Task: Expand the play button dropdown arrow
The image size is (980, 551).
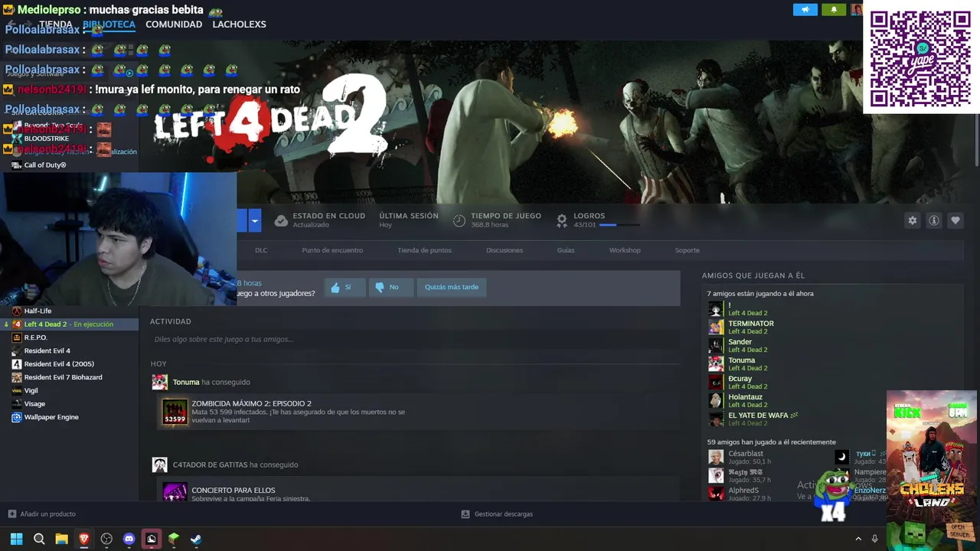Action: (x=255, y=221)
